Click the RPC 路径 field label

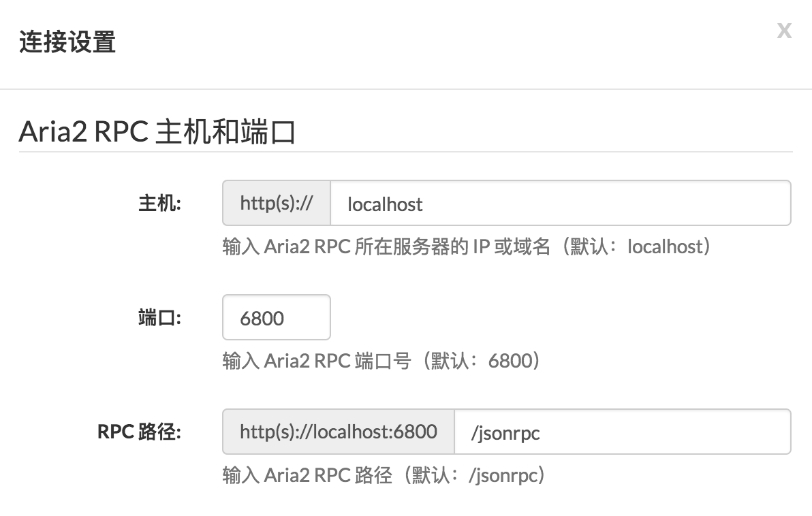coord(141,431)
